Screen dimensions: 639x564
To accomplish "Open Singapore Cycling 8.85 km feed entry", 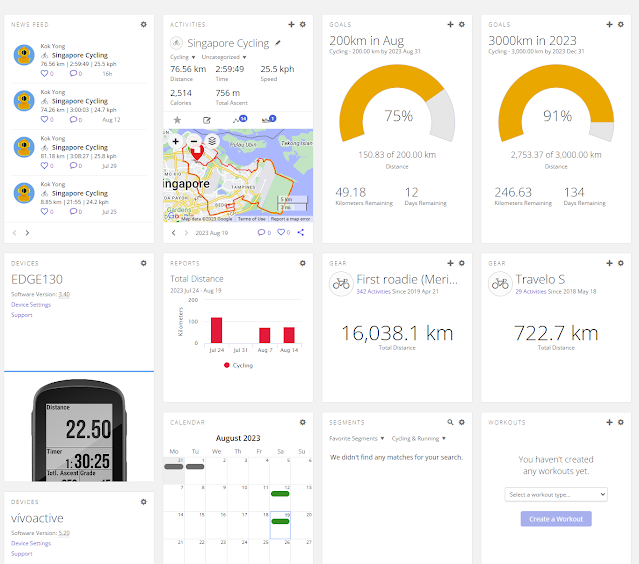I will (80, 193).
